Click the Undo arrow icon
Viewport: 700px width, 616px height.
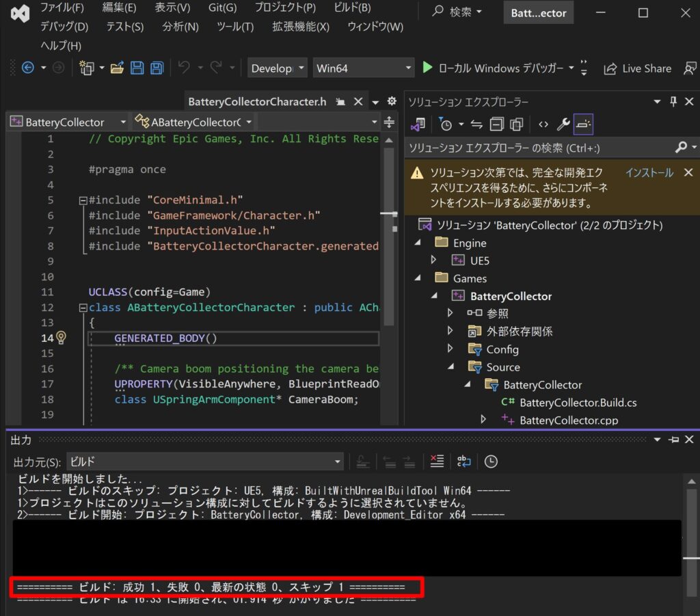(x=184, y=68)
